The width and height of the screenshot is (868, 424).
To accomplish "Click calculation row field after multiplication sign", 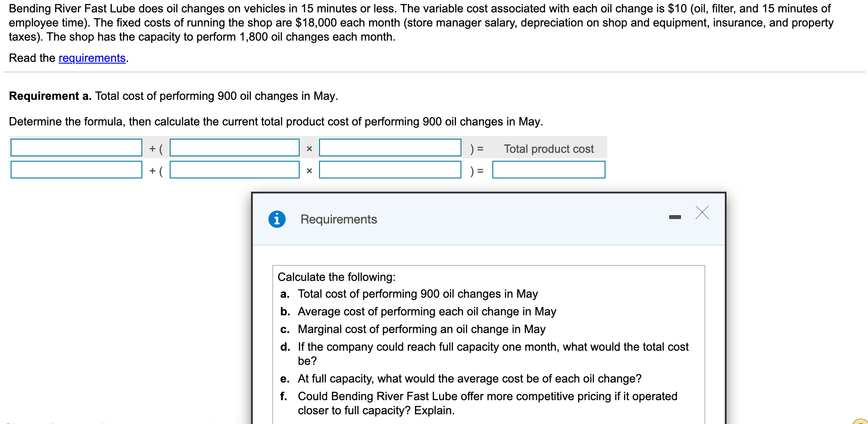I will 390,170.
